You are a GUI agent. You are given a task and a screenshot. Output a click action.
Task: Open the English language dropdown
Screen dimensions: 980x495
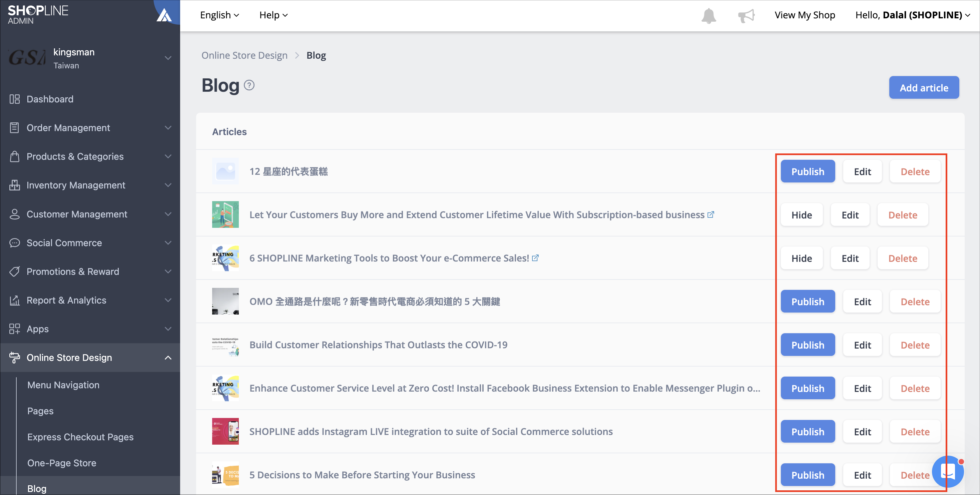tap(219, 15)
